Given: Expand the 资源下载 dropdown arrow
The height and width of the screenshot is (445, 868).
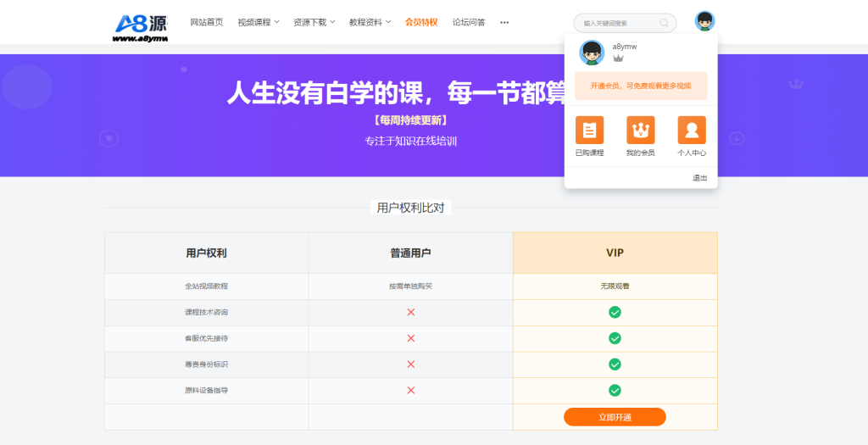Looking at the screenshot, I should [332, 22].
